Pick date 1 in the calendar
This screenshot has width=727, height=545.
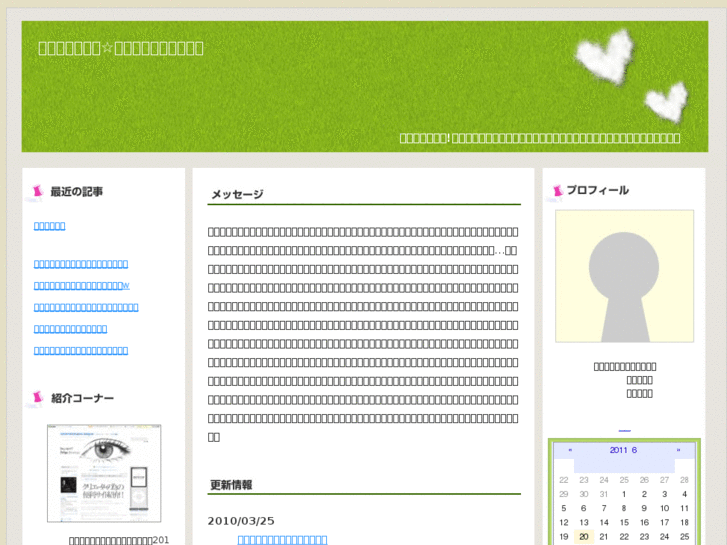(624, 494)
